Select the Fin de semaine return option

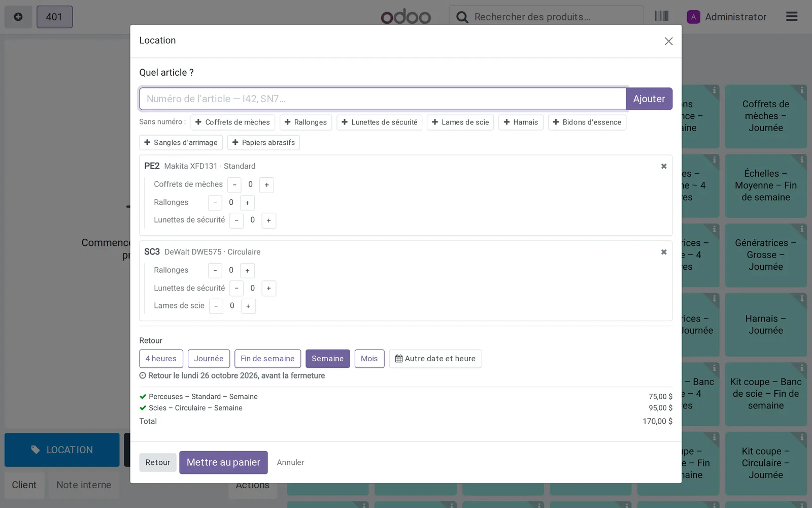[x=267, y=359]
